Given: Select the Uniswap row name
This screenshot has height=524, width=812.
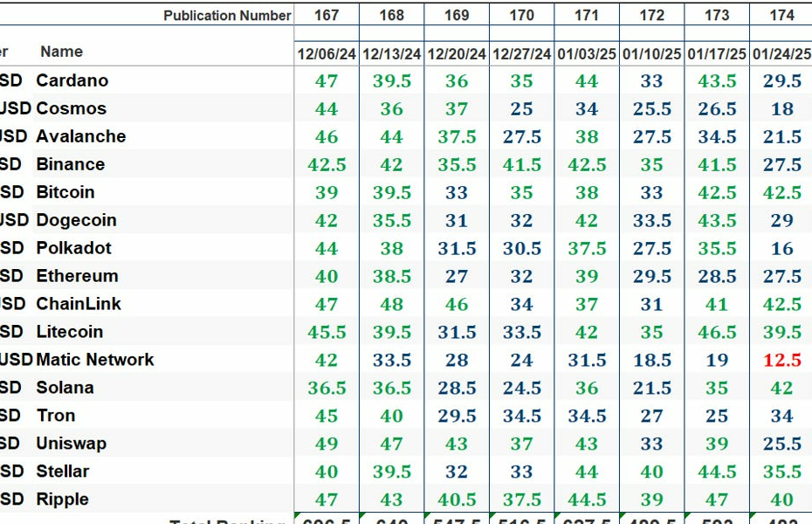Looking at the screenshot, I should 71,444.
